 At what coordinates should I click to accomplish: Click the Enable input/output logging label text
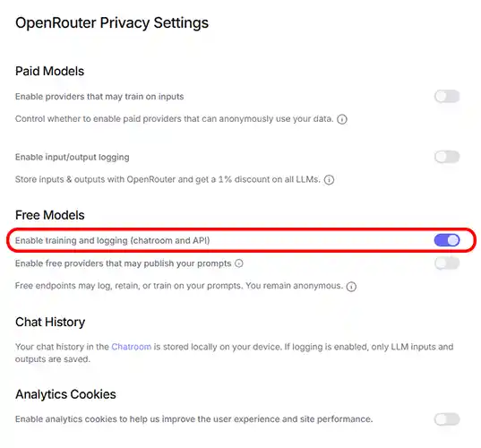pyautogui.click(x=73, y=157)
